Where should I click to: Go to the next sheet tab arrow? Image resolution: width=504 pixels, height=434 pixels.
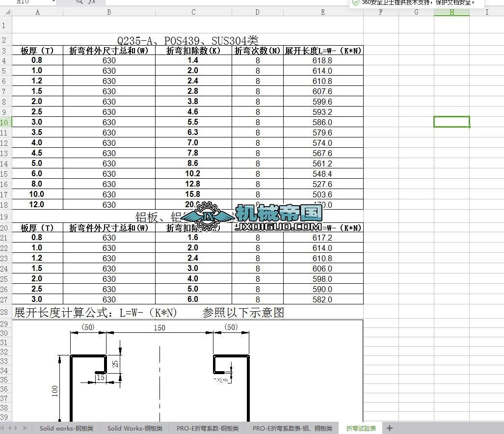16,428
